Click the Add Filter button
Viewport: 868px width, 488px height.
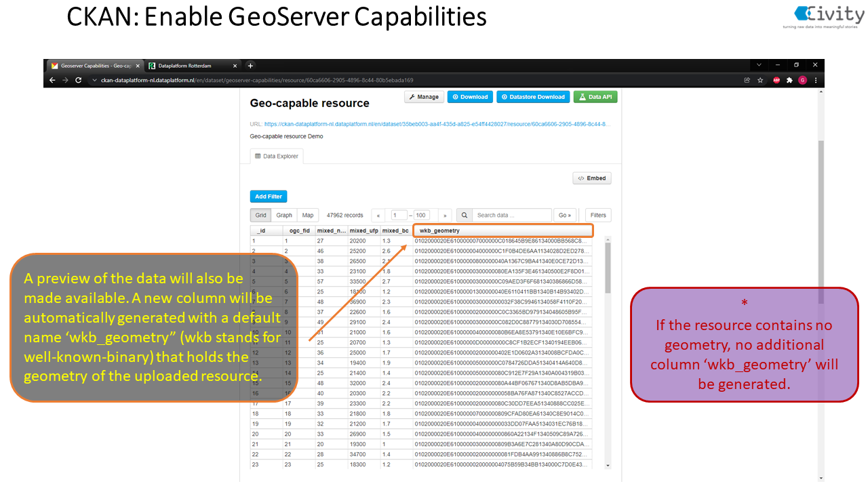click(269, 197)
